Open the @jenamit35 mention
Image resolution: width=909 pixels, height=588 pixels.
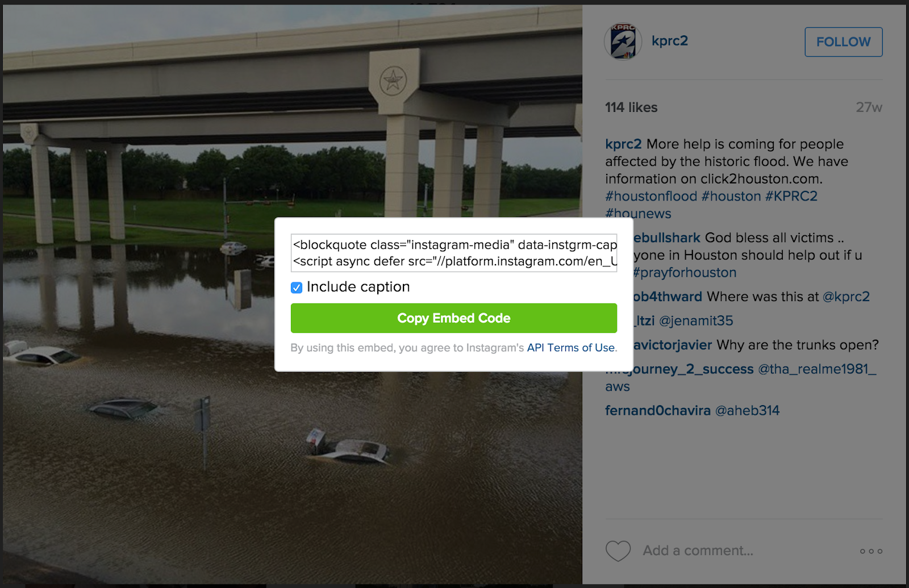[696, 320]
